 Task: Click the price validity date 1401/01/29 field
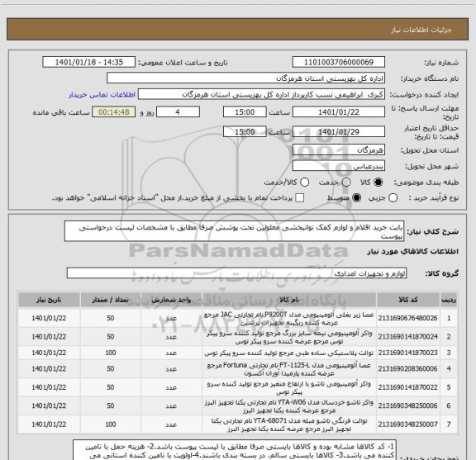pyautogui.click(x=339, y=131)
